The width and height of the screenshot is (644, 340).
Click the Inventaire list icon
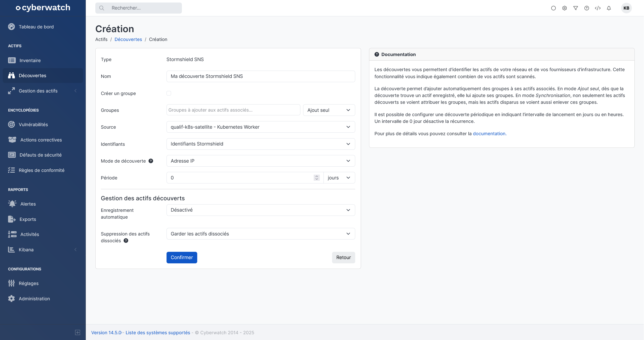12,60
